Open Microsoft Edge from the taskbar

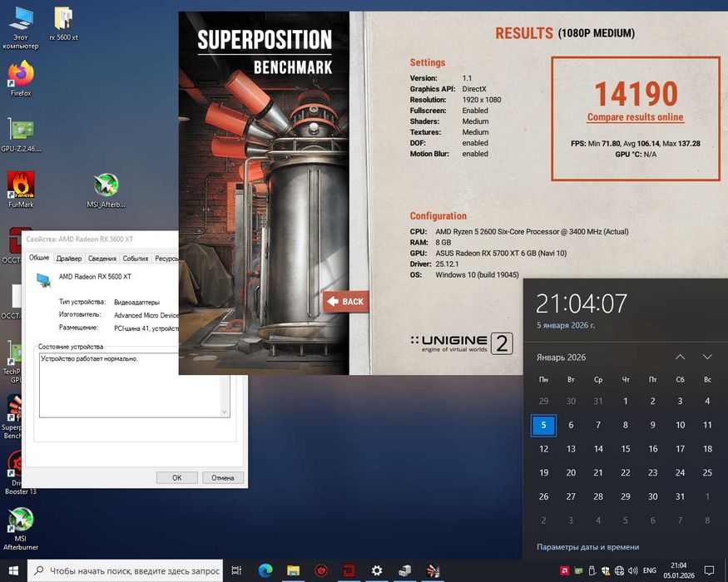(x=265, y=570)
